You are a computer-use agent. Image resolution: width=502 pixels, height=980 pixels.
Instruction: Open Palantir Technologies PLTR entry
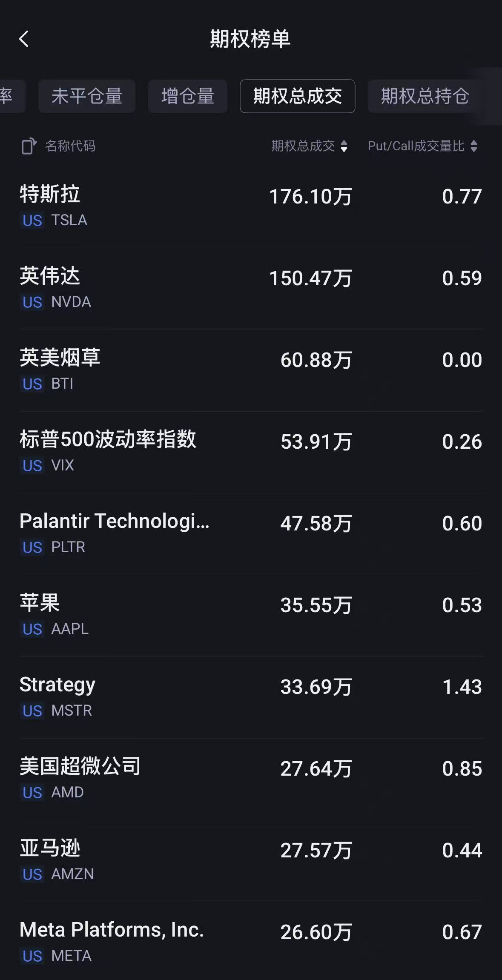[x=251, y=533]
